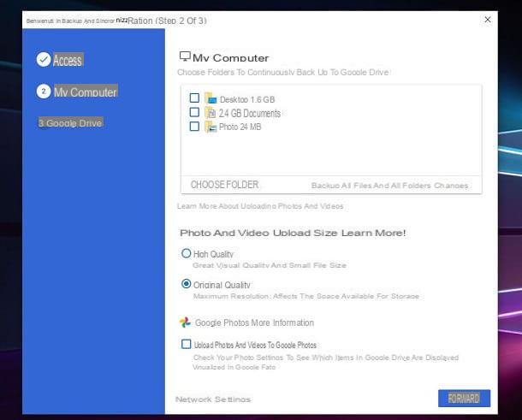Select the High Quality radio option
Image resolution: width=522 pixels, height=420 pixels.
tap(186, 253)
